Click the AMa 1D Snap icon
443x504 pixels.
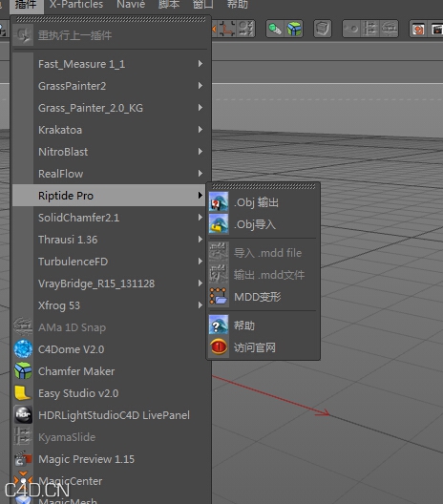point(23,326)
